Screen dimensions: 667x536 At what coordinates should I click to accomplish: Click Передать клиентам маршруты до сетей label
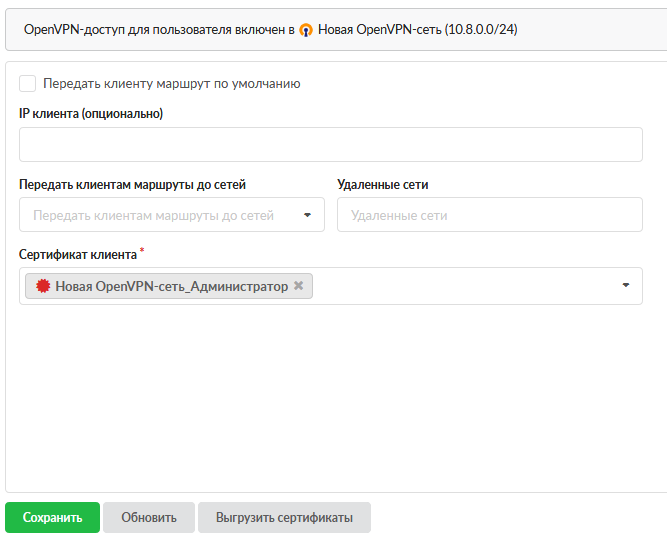(x=132, y=185)
